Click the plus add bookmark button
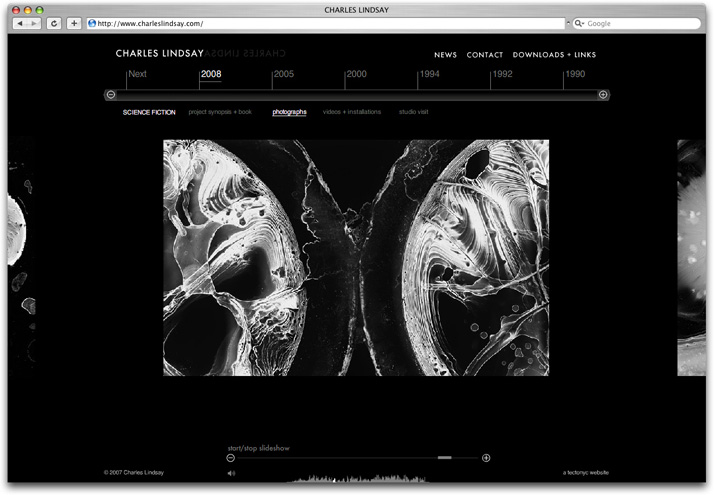 coord(74,23)
